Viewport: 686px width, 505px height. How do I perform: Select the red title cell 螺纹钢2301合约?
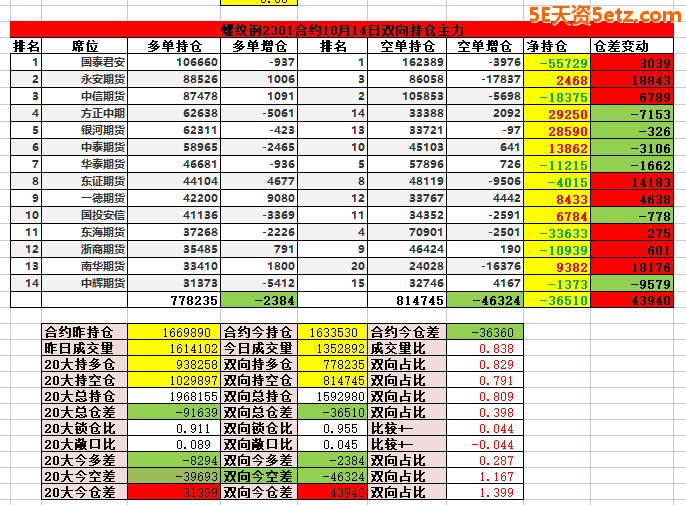click(342, 30)
